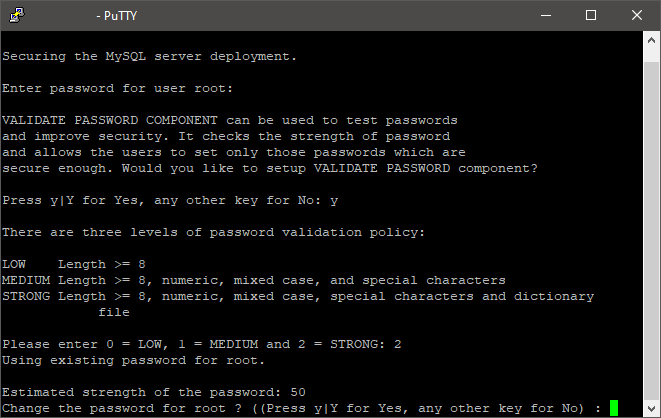Screen dimensions: 661x418
Task: Click the 'Change the password for root' prompt
Action: (x=300, y=408)
